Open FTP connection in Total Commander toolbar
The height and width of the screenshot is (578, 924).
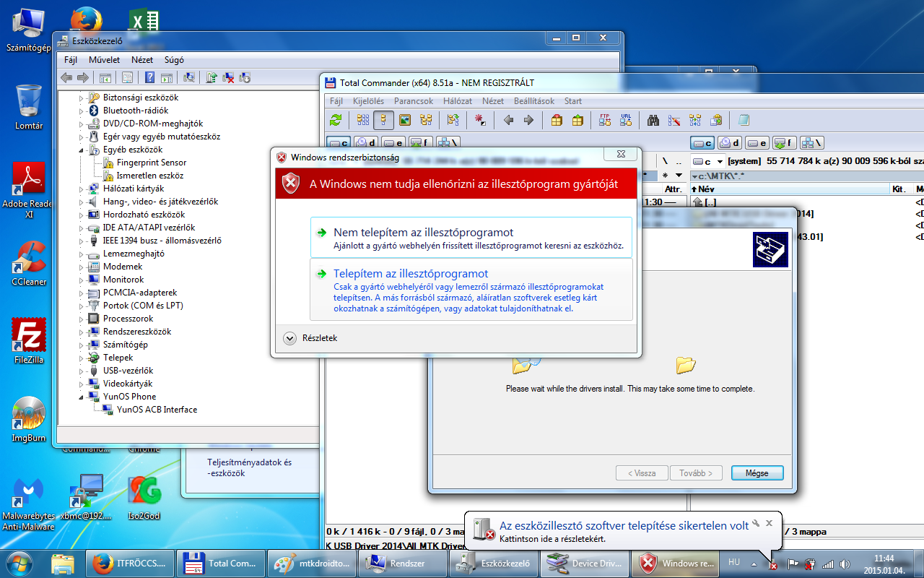[605, 120]
